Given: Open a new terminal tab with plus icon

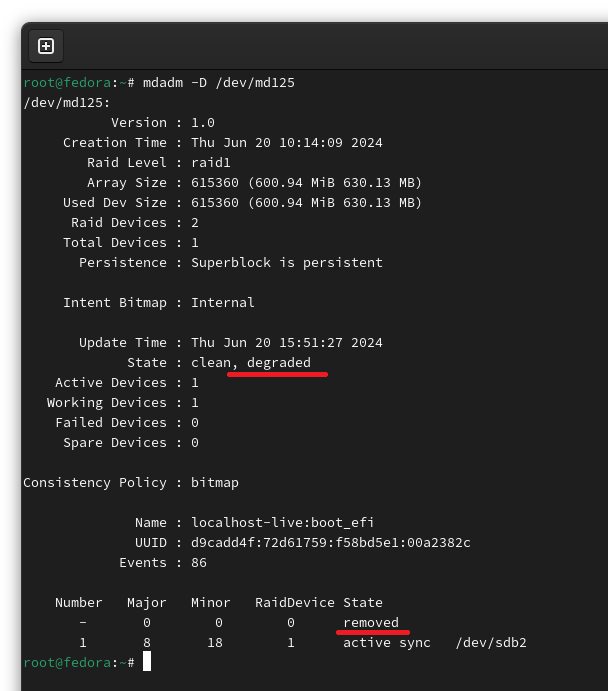Looking at the screenshot, I should click(46, 46).
